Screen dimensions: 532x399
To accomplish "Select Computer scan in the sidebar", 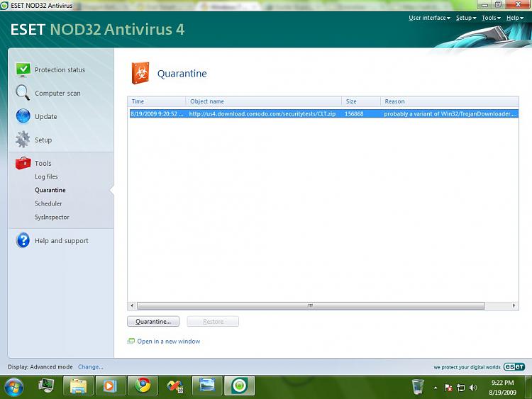I will pyautogui.click(x=57, y=94).
